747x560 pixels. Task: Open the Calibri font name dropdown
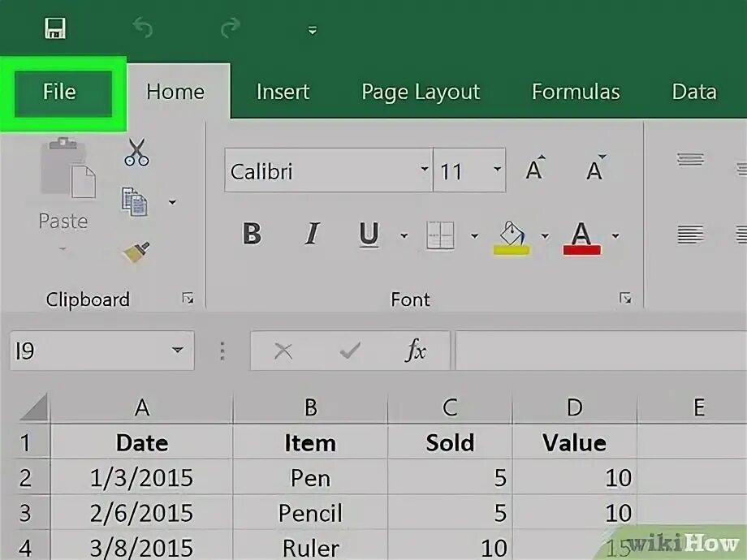coord(424,170)
